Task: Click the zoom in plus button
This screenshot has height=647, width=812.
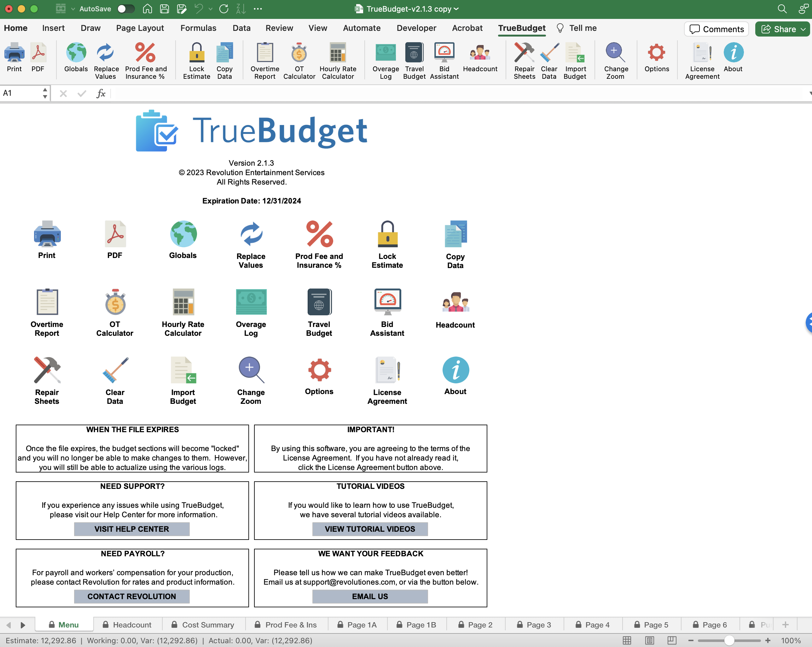Action: coord(768,640)
